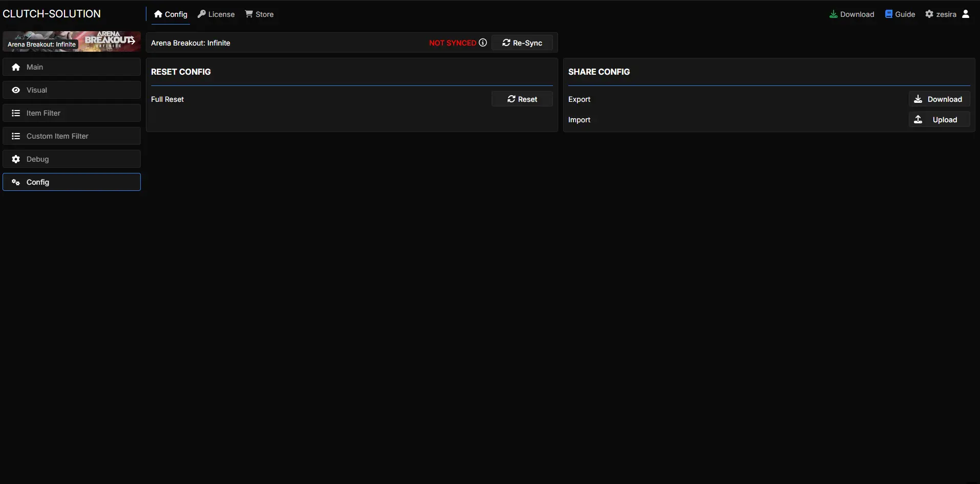Export config with the Download button

click(939, 99)
